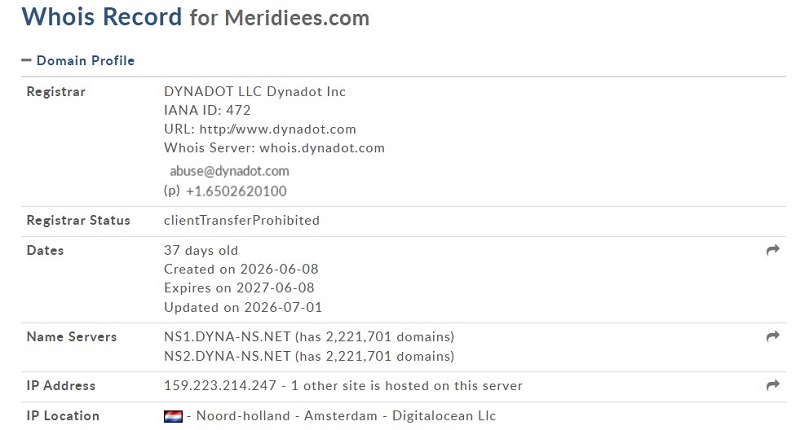Click the share arrow in Dates row

[773, 250]
